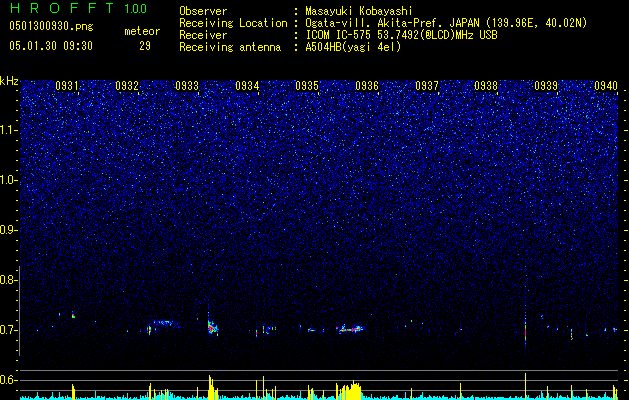The width and height of the screenshot is (629, 400).
Task: Select the file name 0501300930.png
Action: (x=51, y=26)
